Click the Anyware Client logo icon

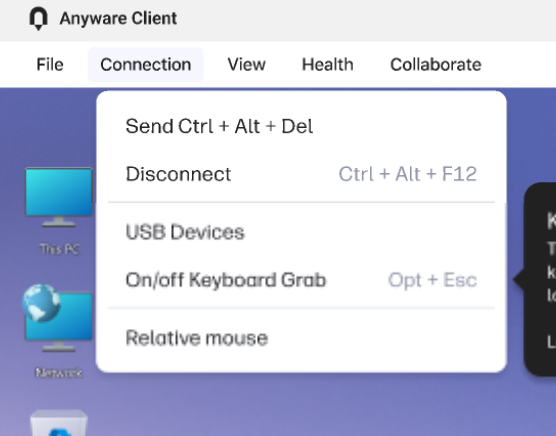pyautogui.click(x=38, y=18)
